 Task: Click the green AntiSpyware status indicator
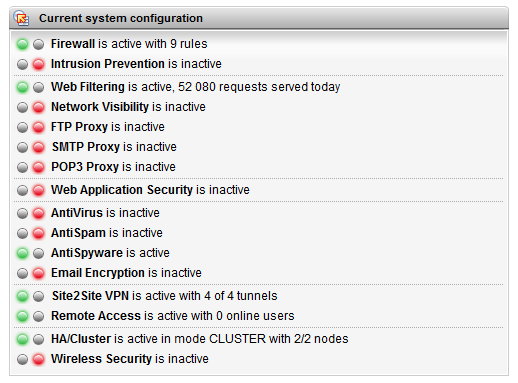(x=22, y=253)
